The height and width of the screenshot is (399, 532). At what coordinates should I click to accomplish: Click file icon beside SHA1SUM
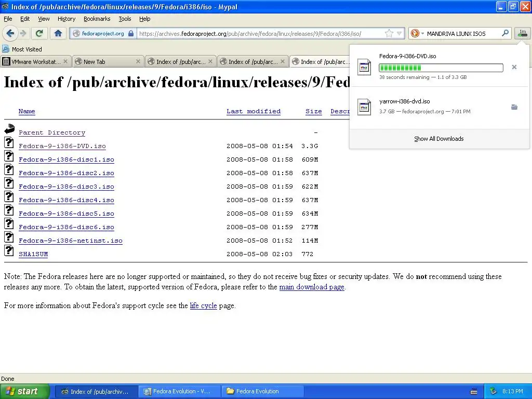coord(9,250)
